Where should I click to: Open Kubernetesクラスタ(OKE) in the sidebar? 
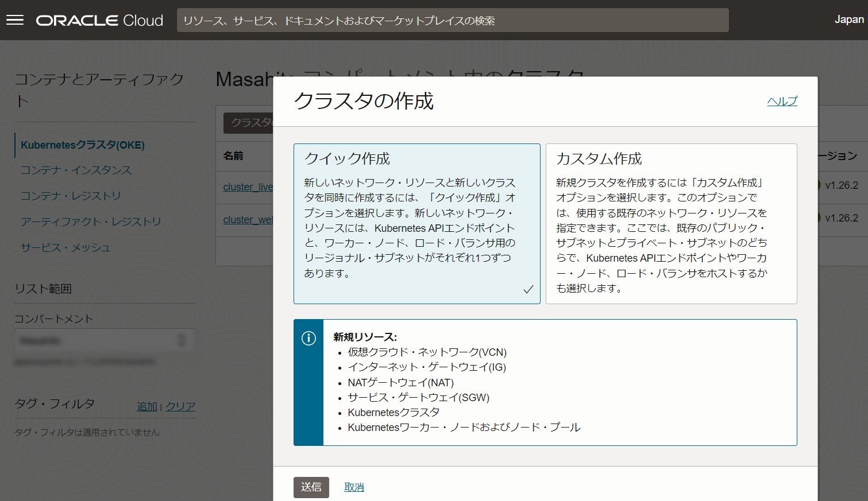point(83,145)
